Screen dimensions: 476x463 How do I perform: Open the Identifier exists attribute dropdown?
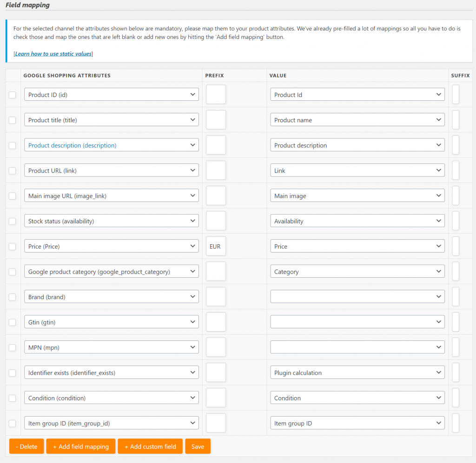(112, 372)
